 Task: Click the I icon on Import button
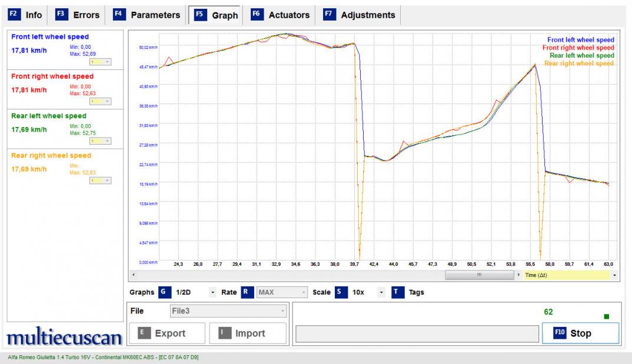[x=225, y=333]
